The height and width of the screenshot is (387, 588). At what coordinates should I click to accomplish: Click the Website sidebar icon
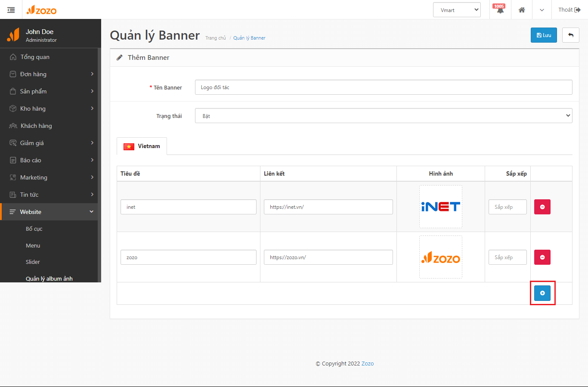coord(12,212)
